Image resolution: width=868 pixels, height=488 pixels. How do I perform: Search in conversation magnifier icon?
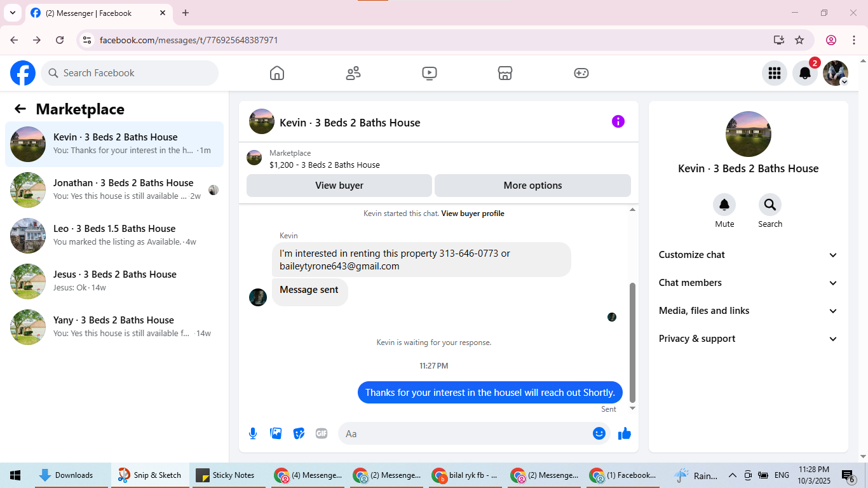tap(770, 205)
